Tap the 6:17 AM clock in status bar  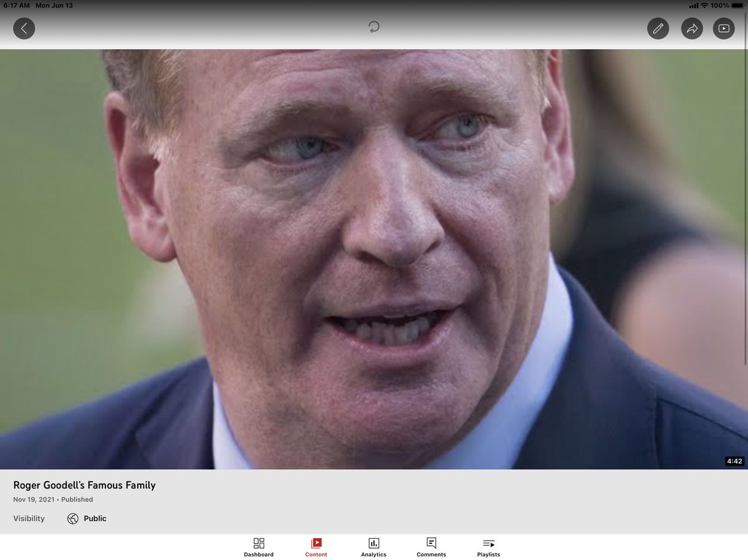coord(16,6)
